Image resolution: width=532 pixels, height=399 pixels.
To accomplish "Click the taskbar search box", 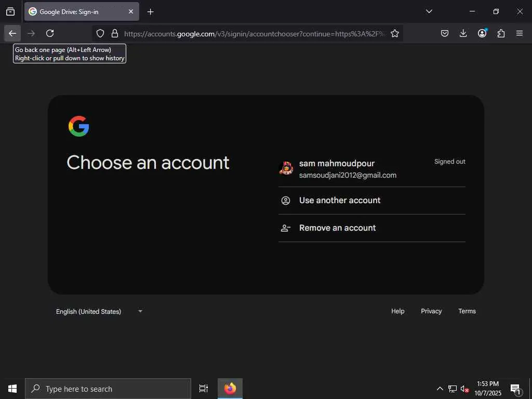I will 108,389.
